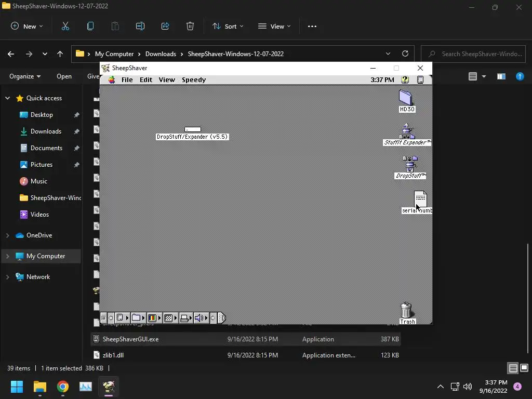This screenshot has height=399, width=532.
Task: Open the monitor resolution control strip module
Action: coord(170,318)
